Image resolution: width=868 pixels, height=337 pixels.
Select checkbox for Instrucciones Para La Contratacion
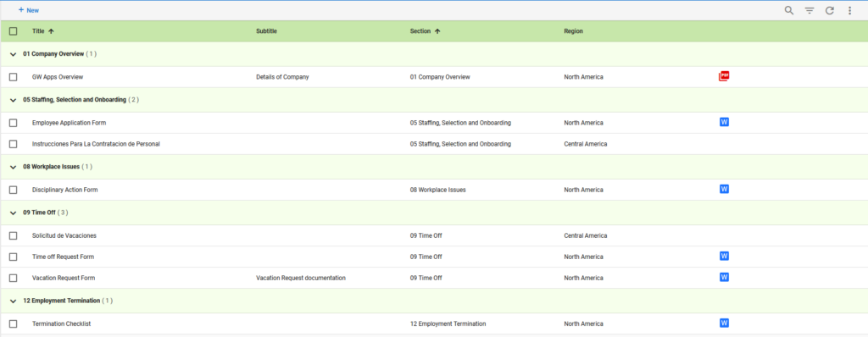(x=14, y=144)
